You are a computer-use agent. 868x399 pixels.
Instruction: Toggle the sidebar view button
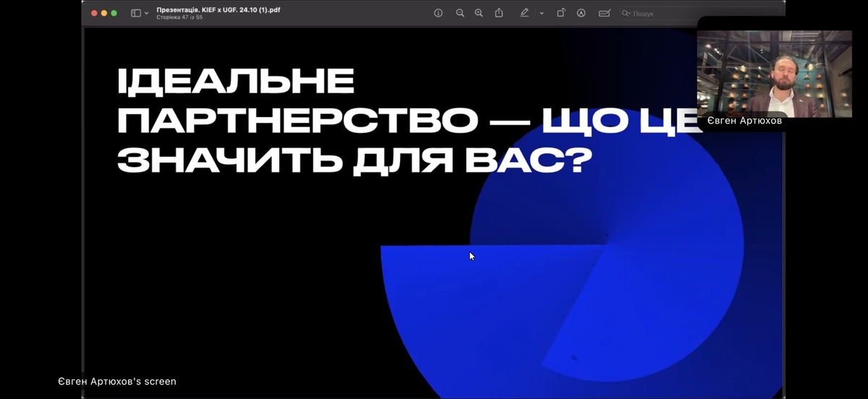[135, 13]
